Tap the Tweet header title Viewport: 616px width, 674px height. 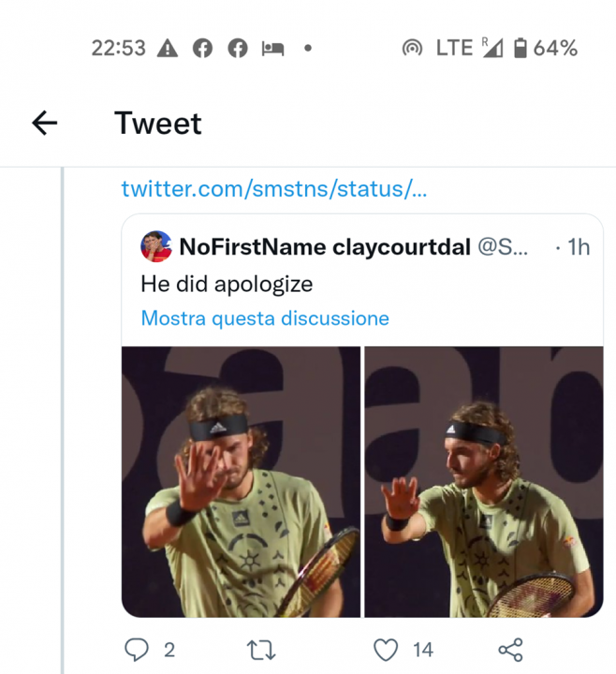(158, 124)
